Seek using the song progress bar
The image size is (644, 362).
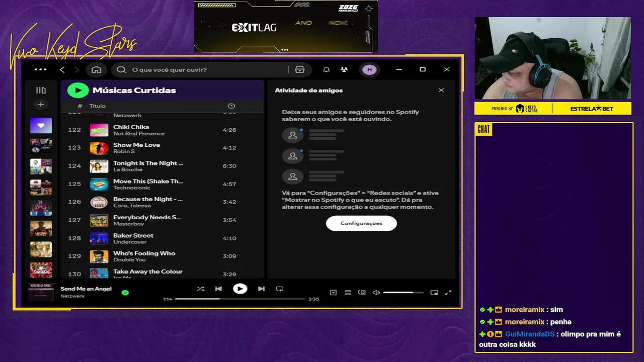click(240, 299)
